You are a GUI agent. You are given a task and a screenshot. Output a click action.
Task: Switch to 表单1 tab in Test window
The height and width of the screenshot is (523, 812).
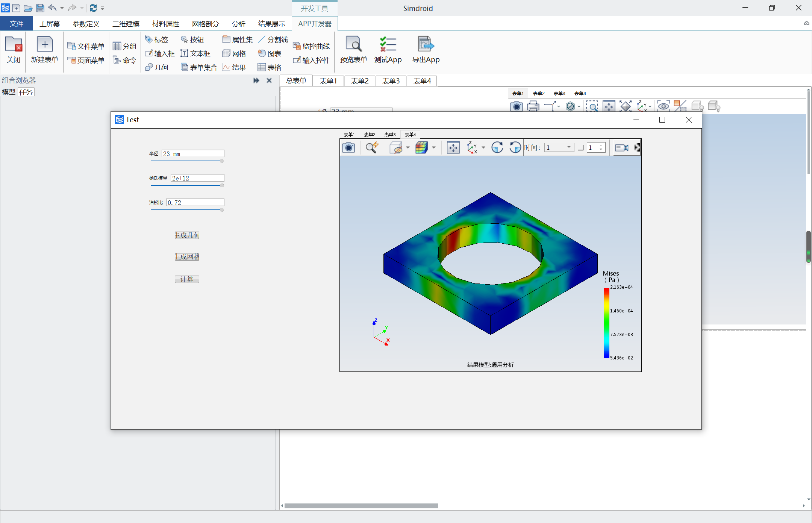pos(349,135)
